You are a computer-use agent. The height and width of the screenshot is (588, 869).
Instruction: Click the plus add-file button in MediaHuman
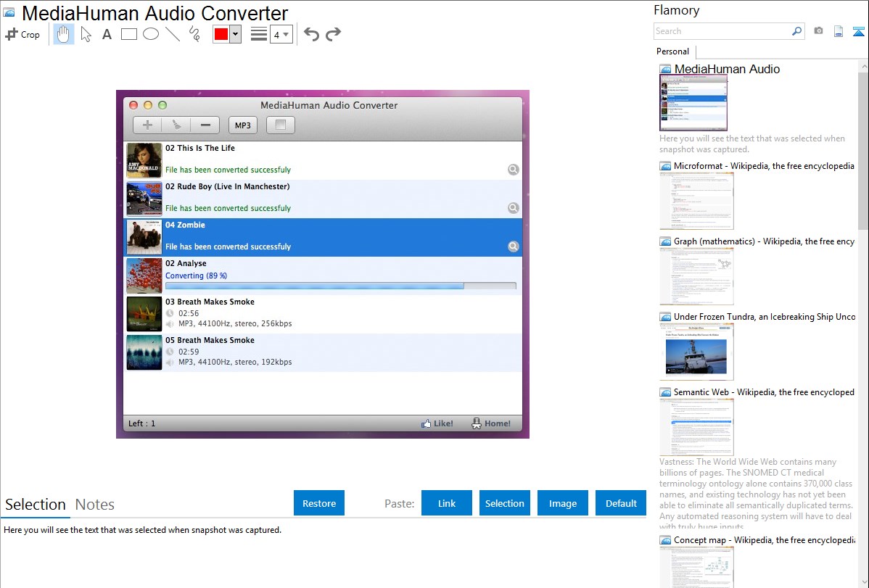tap(147, 125)
